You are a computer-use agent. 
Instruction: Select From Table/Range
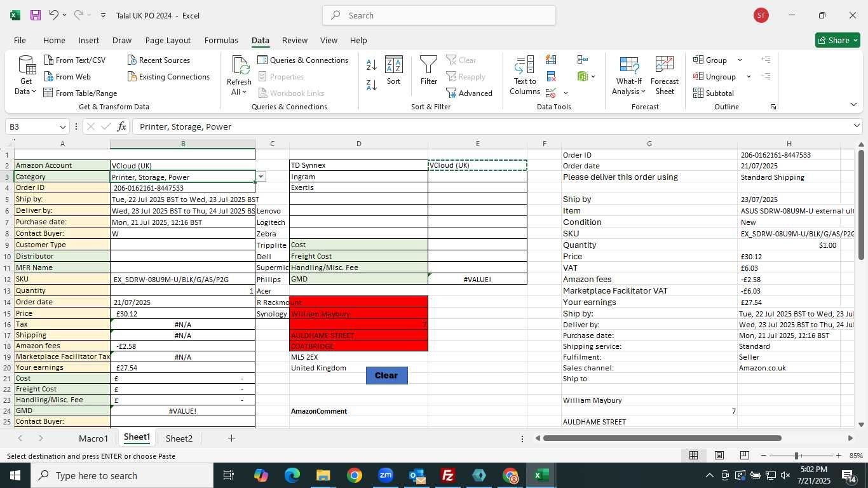tap(80, 93)
